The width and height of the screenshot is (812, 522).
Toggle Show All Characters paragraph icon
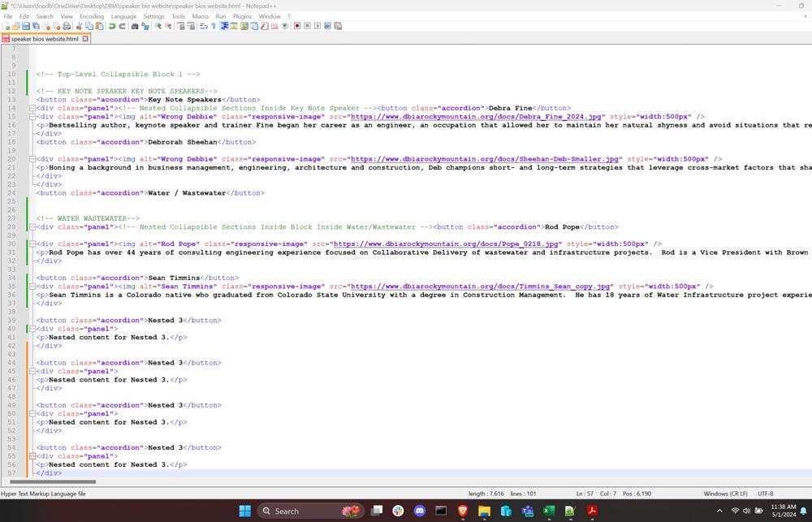(x=214, y=26)
